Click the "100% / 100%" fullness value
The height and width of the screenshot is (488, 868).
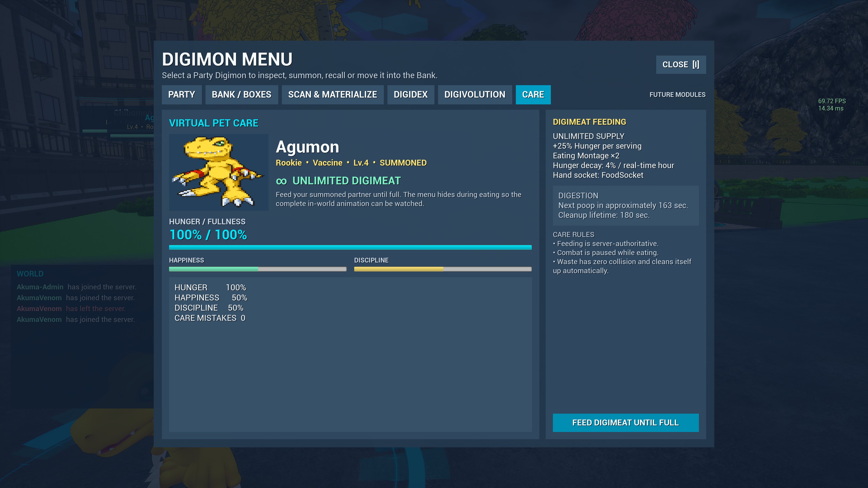pyautogui.click(x=208, y=235)
